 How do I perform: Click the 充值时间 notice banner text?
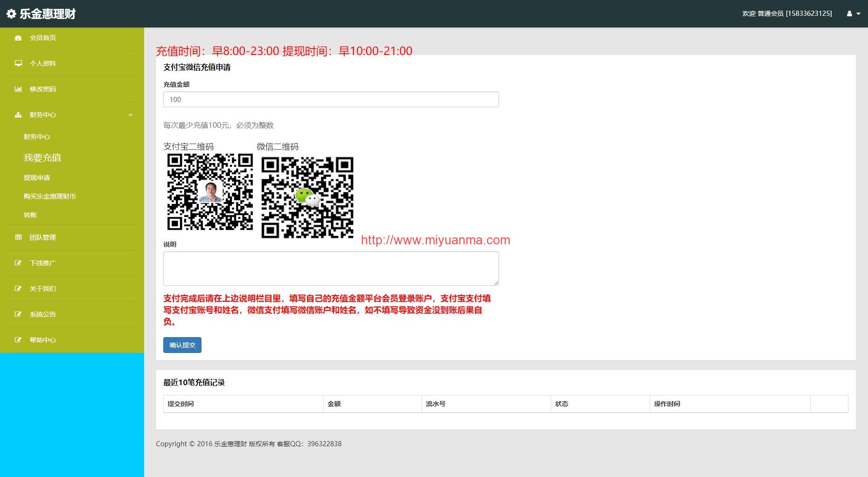pos(284,51)
